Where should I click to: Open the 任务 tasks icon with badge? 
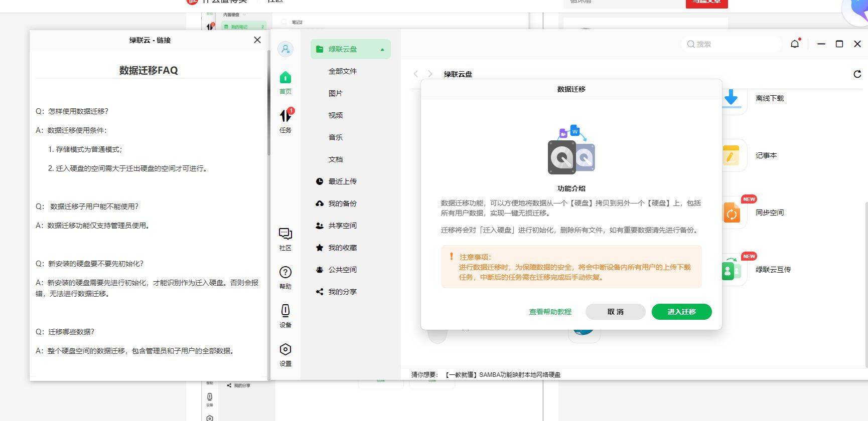285,121
